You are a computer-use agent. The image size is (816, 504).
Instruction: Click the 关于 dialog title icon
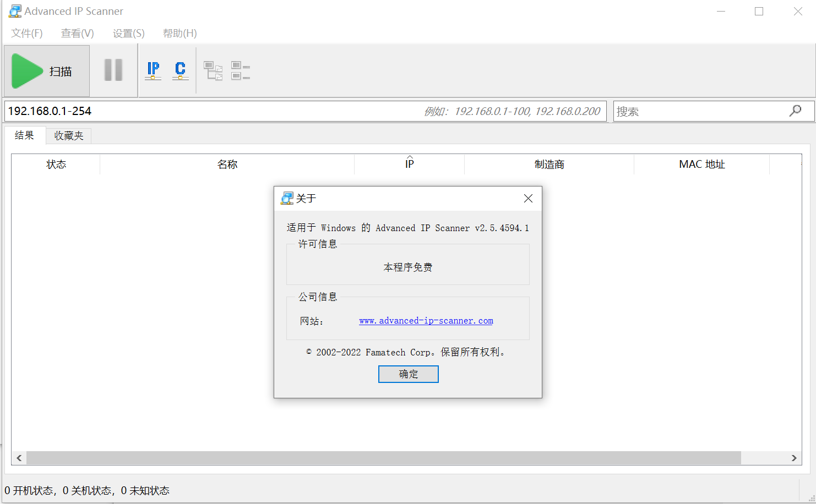(287, 198)
